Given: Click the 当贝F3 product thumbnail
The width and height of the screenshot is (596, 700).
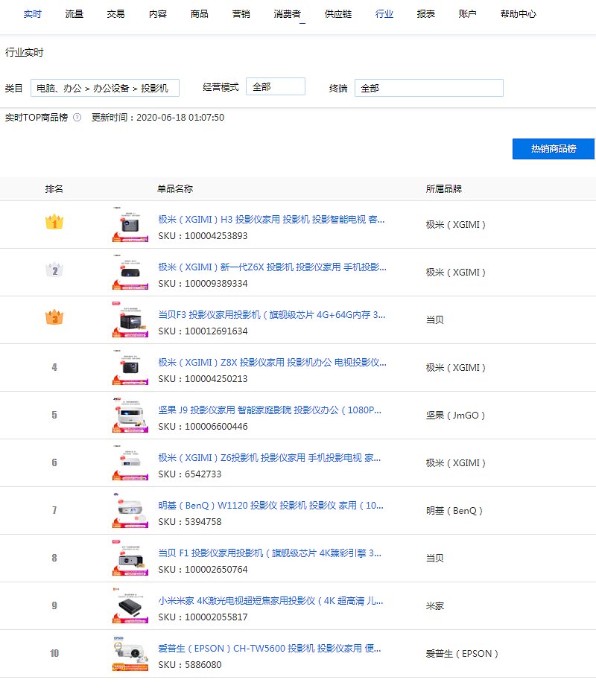Looking at the screenshot, I should click(x=130, y=319).
